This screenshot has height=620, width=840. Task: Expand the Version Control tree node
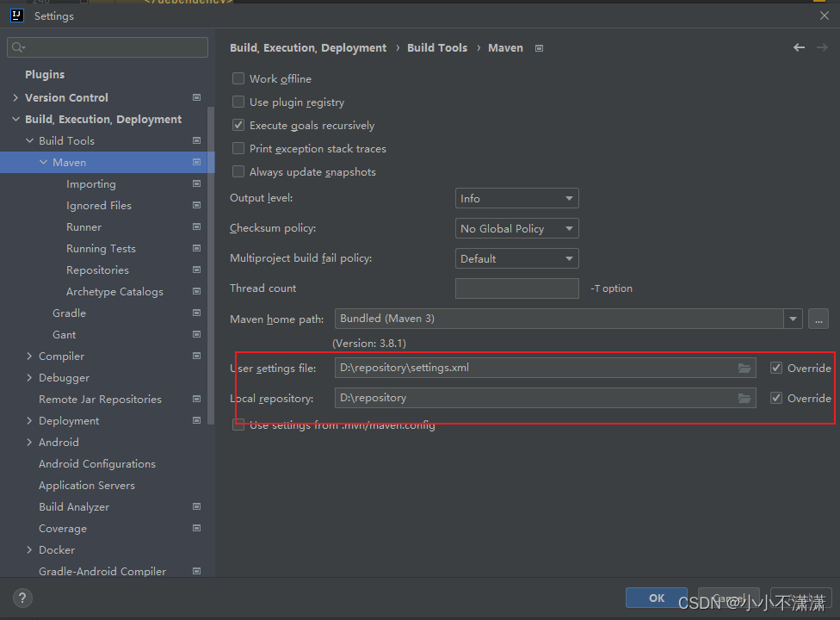15,97
